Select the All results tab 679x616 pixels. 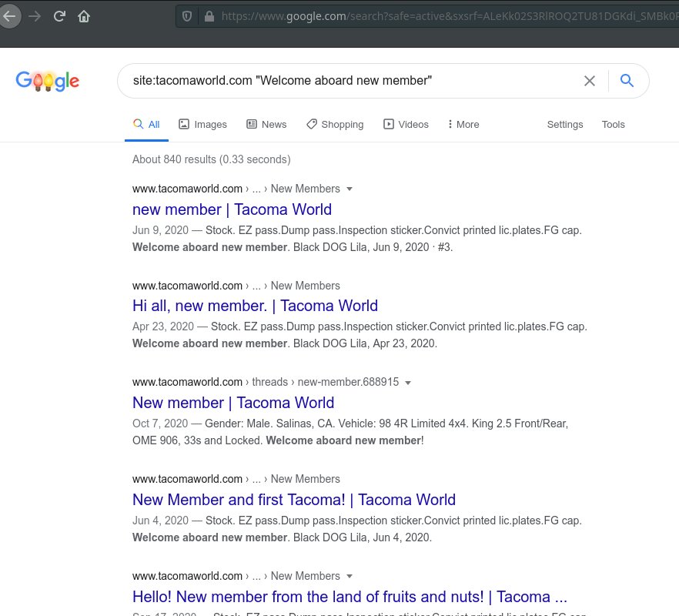tap(146, 124)
